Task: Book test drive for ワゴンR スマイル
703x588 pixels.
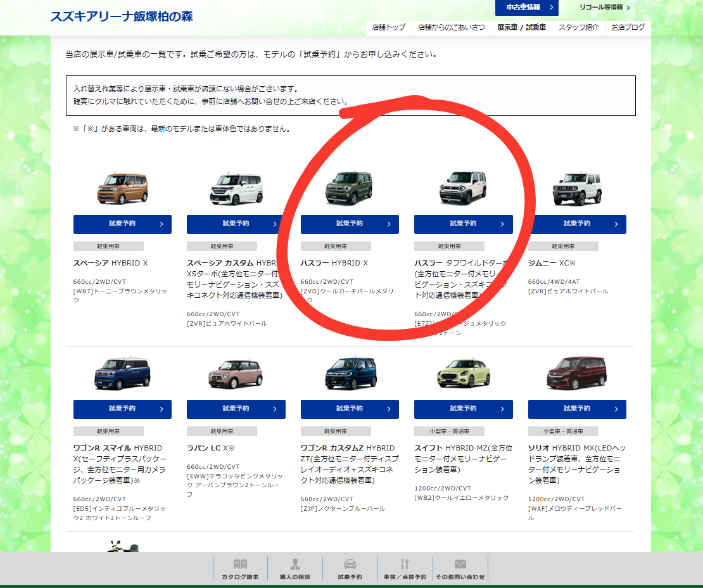Action: (122, 409)
